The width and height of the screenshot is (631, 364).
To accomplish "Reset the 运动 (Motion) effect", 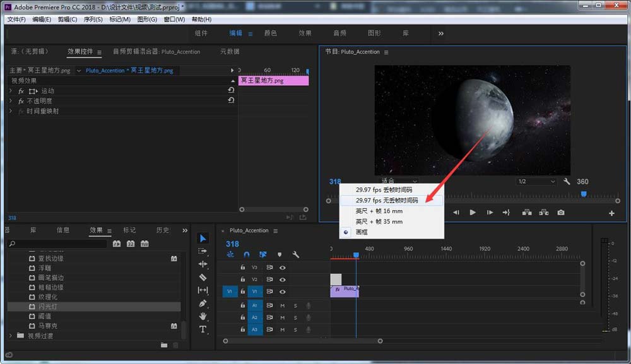I will [231, 91].
